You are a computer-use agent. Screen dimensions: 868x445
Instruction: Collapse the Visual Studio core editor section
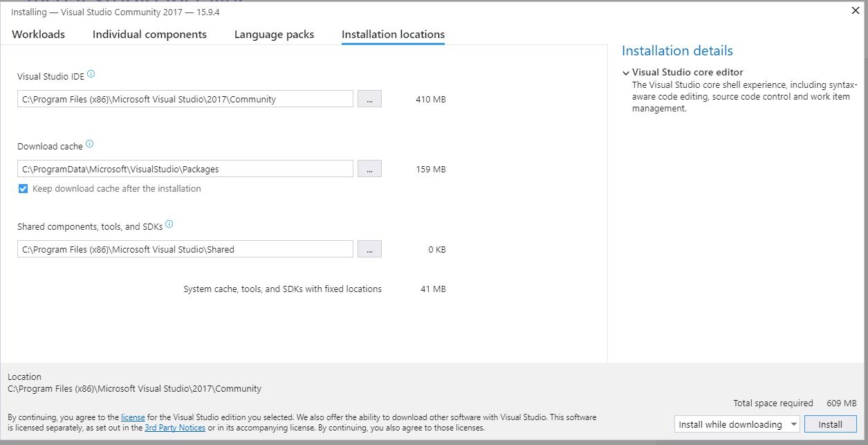[x=626, y=73]
